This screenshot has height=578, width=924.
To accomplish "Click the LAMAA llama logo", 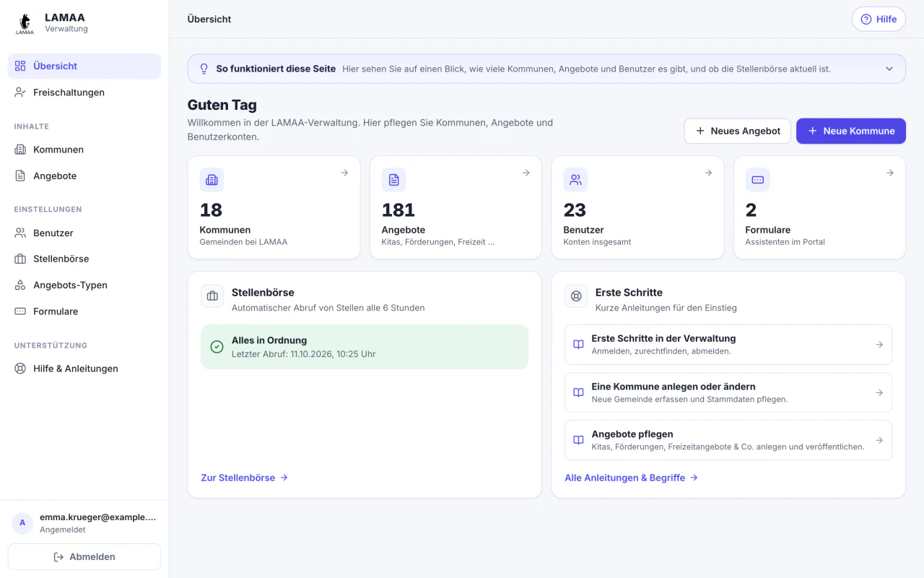I will point(25,23).
